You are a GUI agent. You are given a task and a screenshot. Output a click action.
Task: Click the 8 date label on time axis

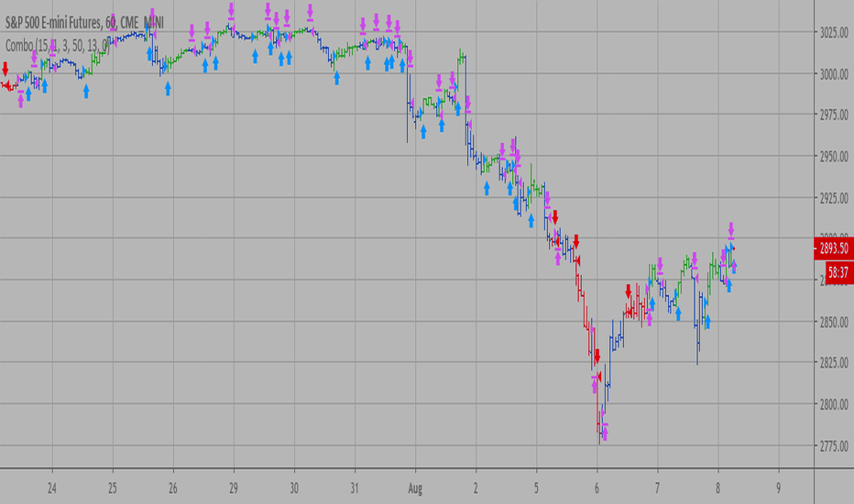pyautogui.click(x=717, y=488)
